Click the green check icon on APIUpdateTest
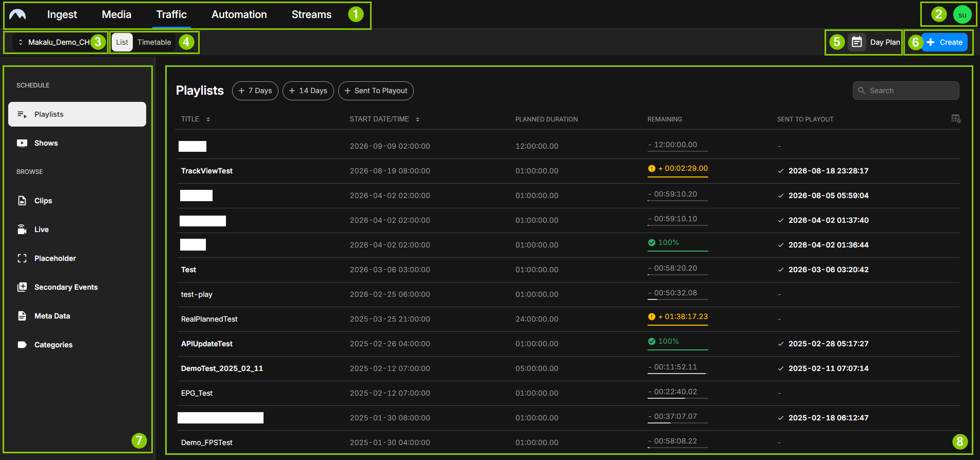980x460 pixels. pos(652,341)
